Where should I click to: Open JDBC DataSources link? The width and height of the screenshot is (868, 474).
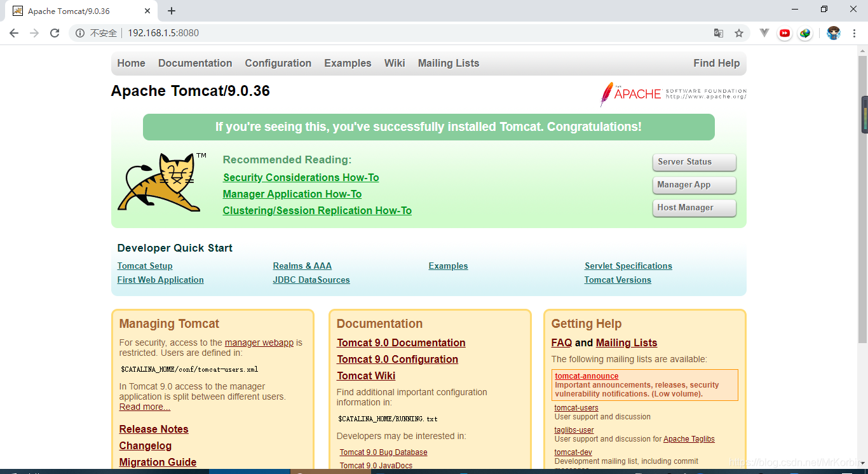coord(311,280)
